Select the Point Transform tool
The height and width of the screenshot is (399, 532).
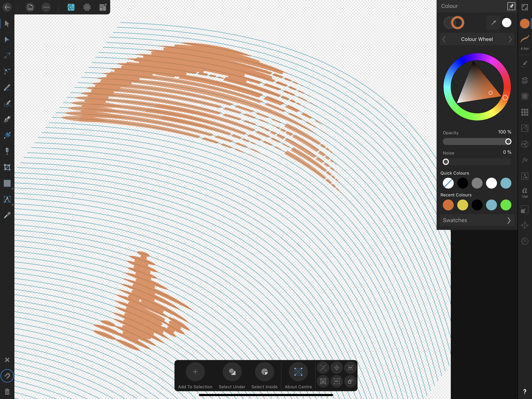point(7,56)
